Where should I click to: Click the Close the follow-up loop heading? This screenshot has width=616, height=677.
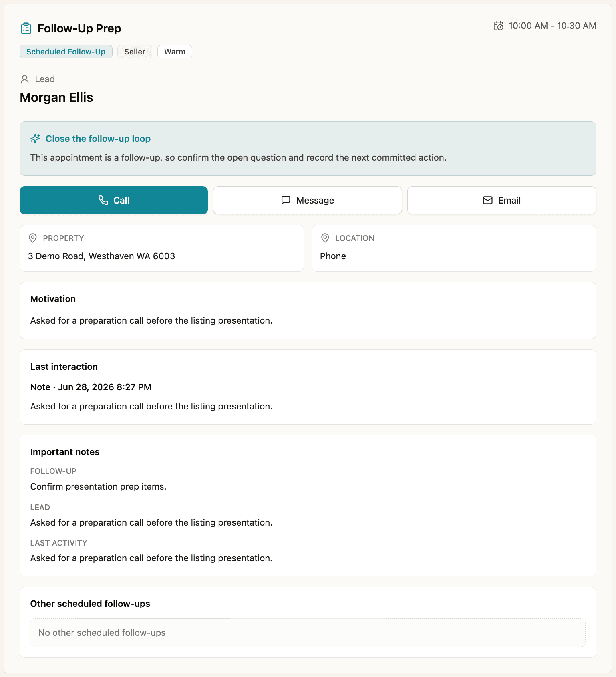pyautogui.click(x=98, y=139)
